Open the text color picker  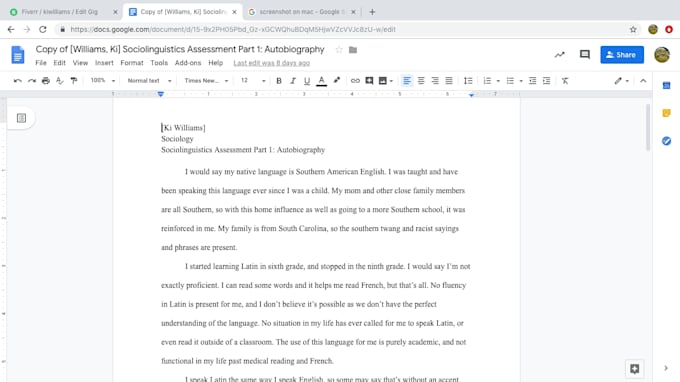[321, 81]
